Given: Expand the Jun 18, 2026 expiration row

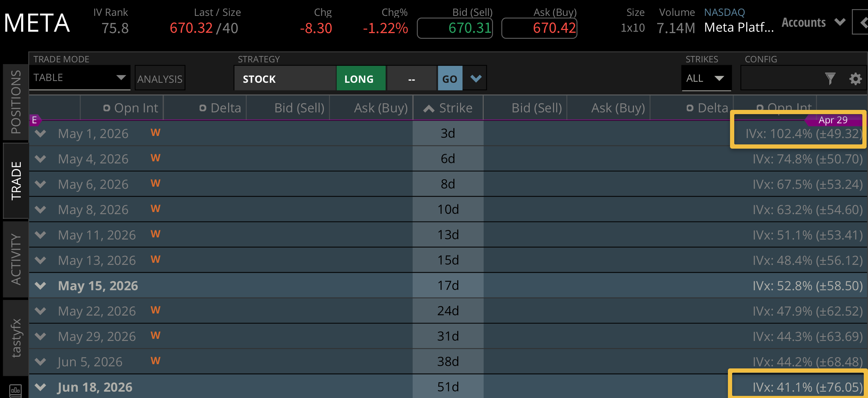Looking at the screenshot, I should pos(41,387).
